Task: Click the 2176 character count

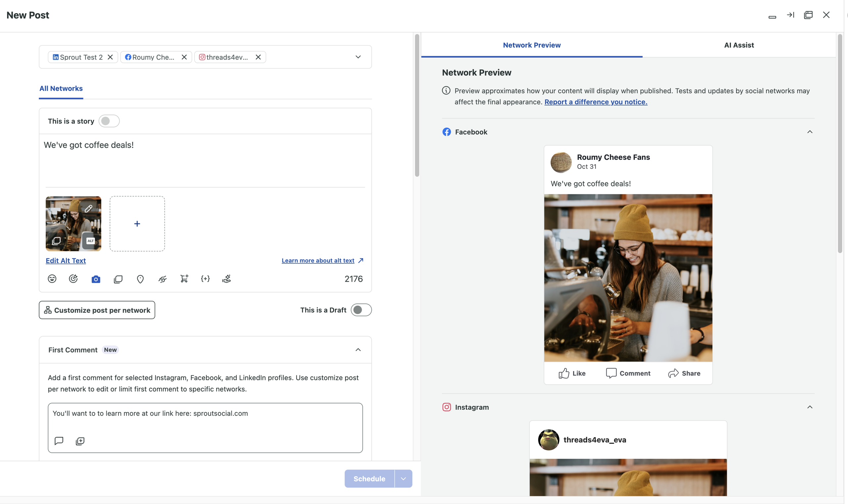Action: (x=353, y=279)
